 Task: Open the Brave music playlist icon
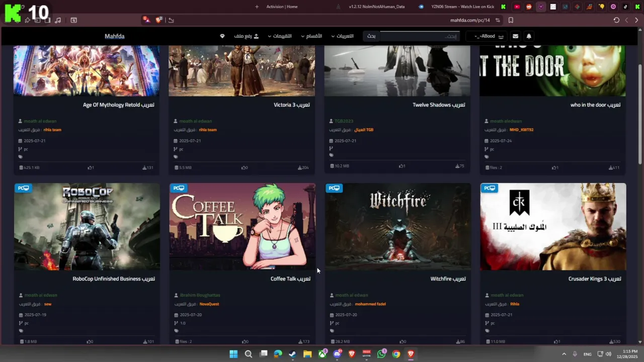coord(58,20)
